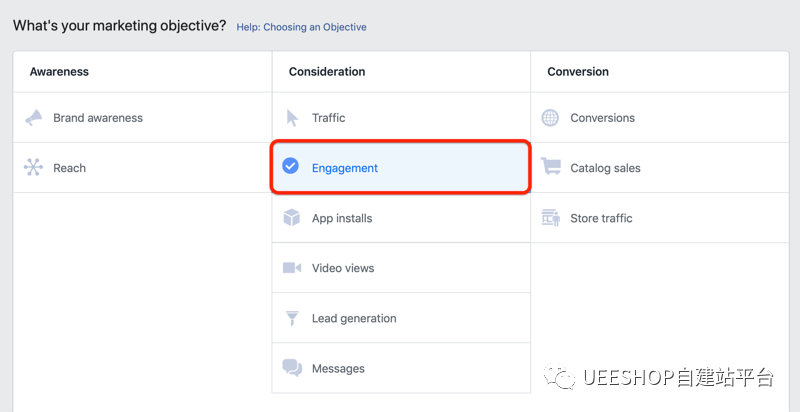Click the Catalog sales cart icon
800x412 pixels.
[550, 168]
